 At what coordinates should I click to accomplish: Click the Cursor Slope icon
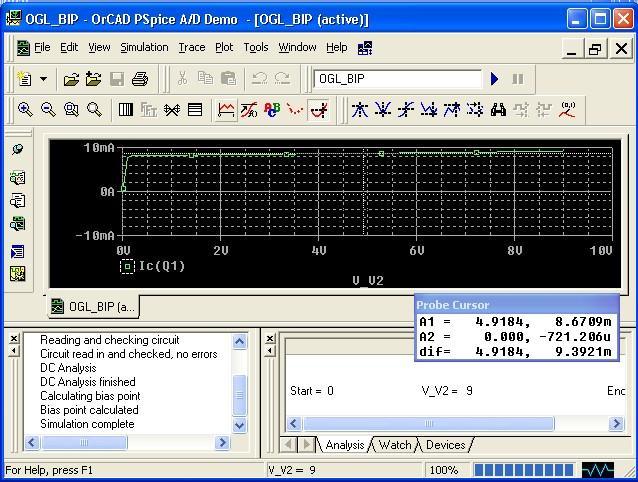(406, 110)
